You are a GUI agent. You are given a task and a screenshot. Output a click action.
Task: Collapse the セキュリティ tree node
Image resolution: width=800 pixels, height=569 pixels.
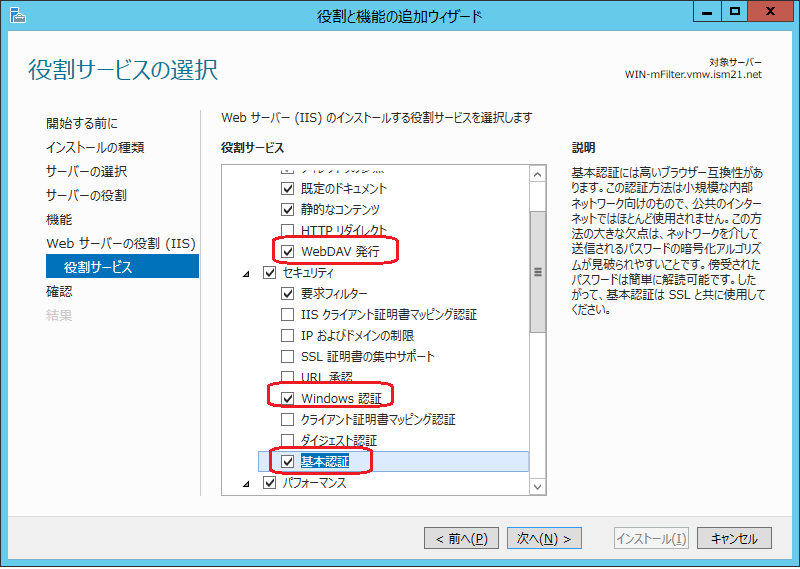246,274
